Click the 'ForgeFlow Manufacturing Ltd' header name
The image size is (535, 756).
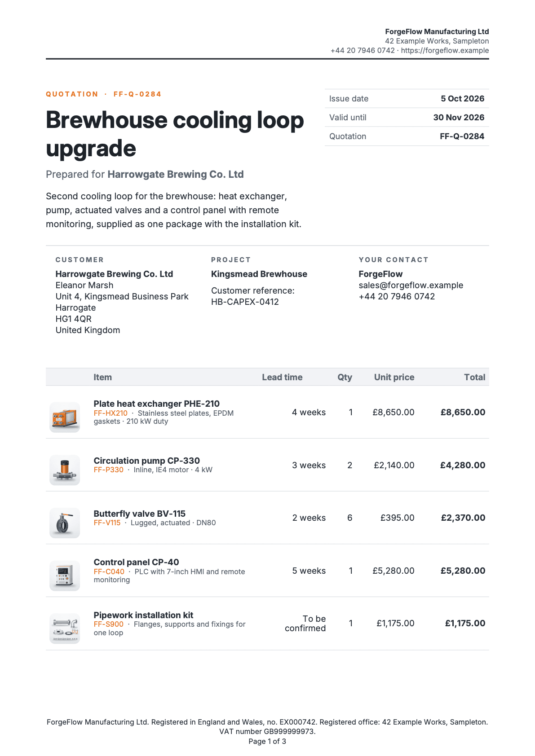[x=437, y=31]
